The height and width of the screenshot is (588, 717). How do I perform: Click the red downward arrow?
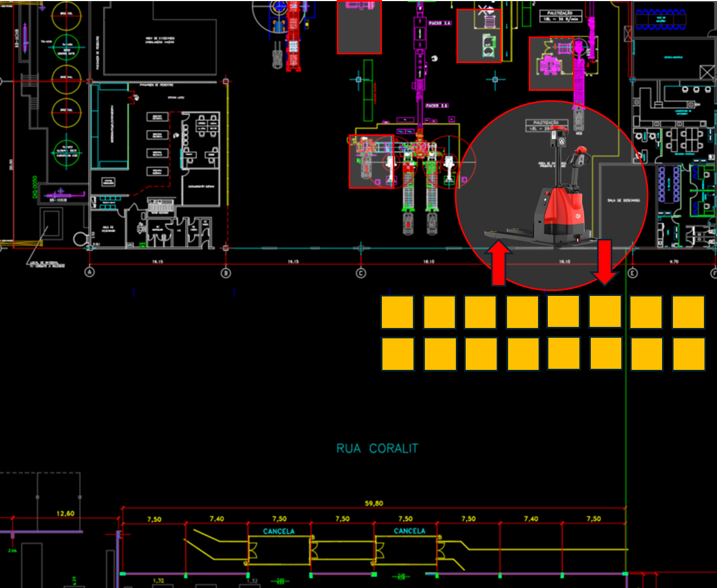coord(604,263)
